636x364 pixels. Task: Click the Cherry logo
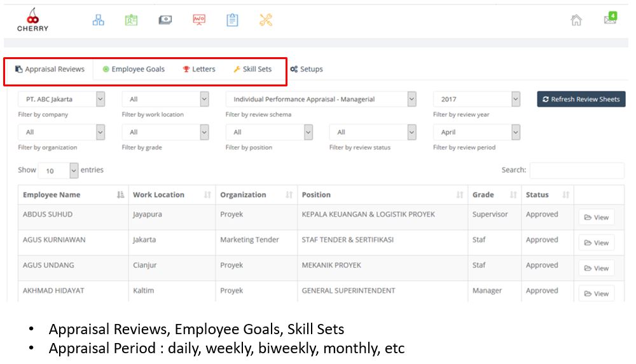click(32, 20)
